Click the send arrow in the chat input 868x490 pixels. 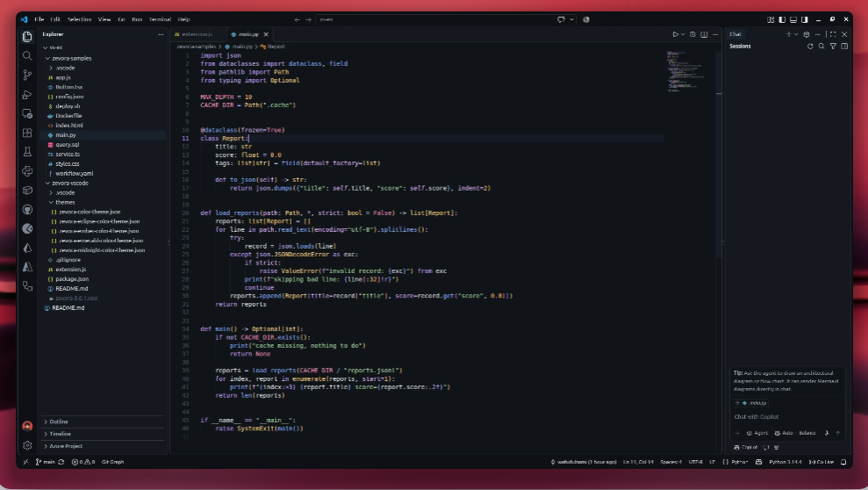tap(838, 433)
